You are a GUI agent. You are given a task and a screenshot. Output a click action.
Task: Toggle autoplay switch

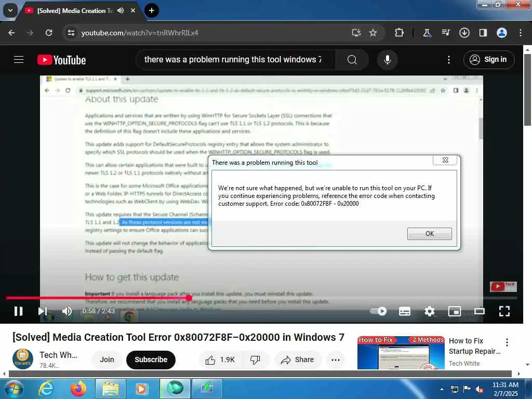coord(378,311)
